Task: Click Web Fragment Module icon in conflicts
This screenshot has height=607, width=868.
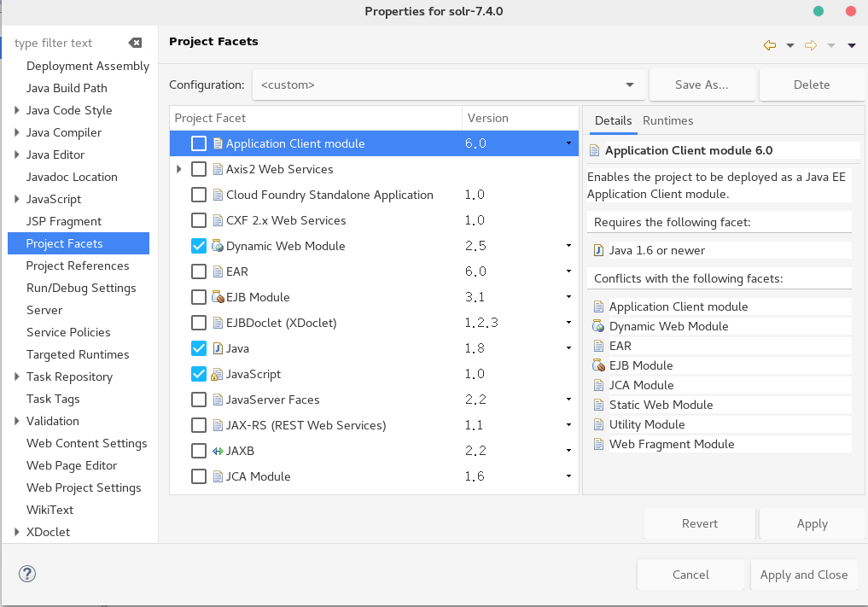Action: pyautogui.click(x=598, y=444)
